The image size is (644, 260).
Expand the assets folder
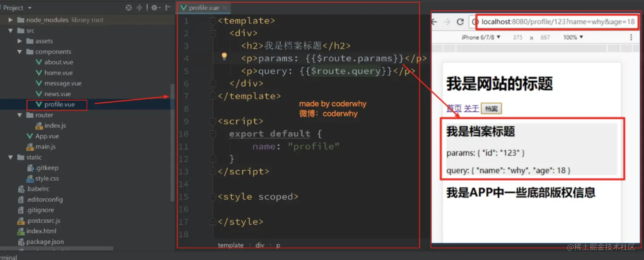[20, 41]
